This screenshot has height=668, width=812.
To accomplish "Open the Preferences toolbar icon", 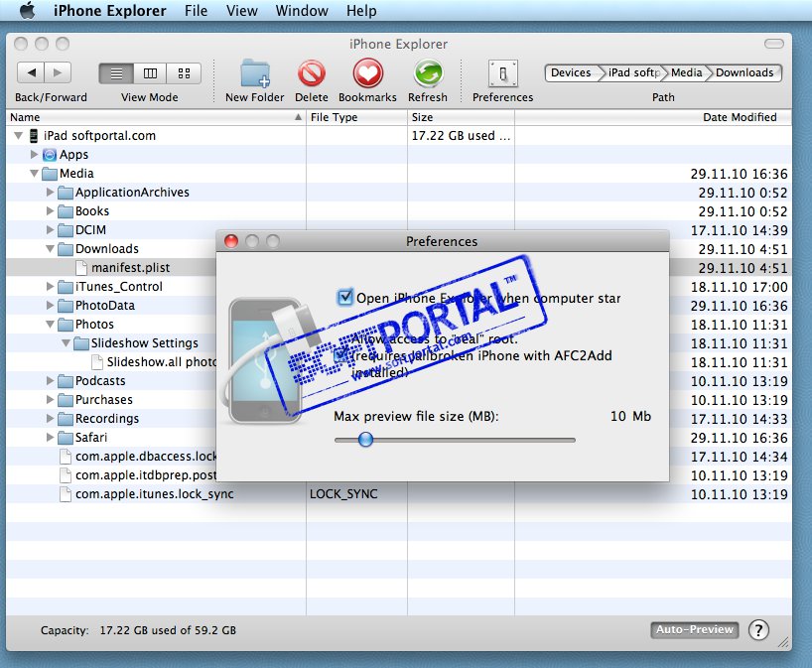I will [502, 73].
